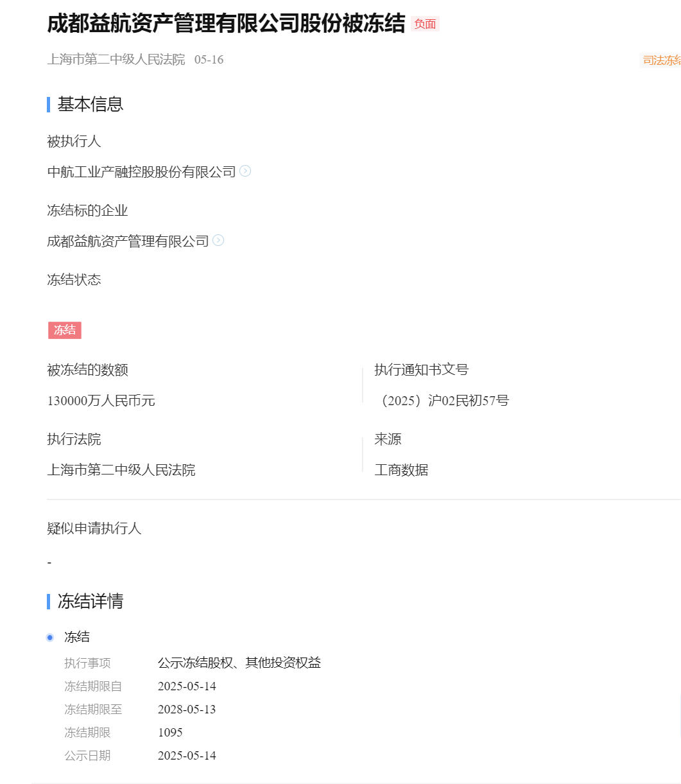Select freeze end date 2028-05-13
Image resolution: width=681 pixels, height=784 pixels.
(x=187, y=710)
